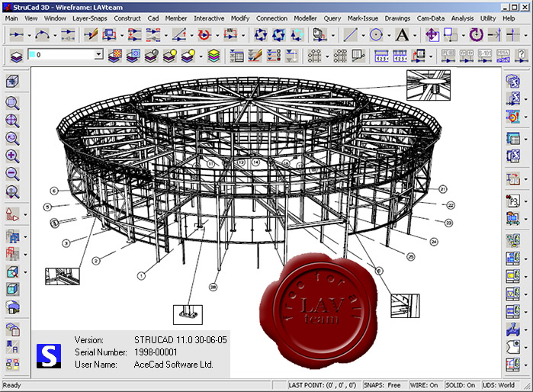Click the purple rotate arrow icon
Screen dimensions: 533x392
point(477,35)
